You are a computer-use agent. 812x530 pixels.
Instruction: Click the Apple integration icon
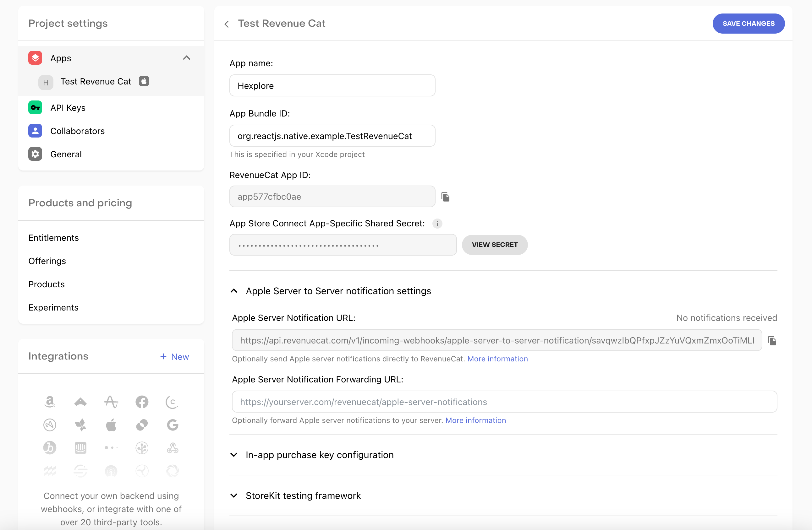tap(111, 425)
